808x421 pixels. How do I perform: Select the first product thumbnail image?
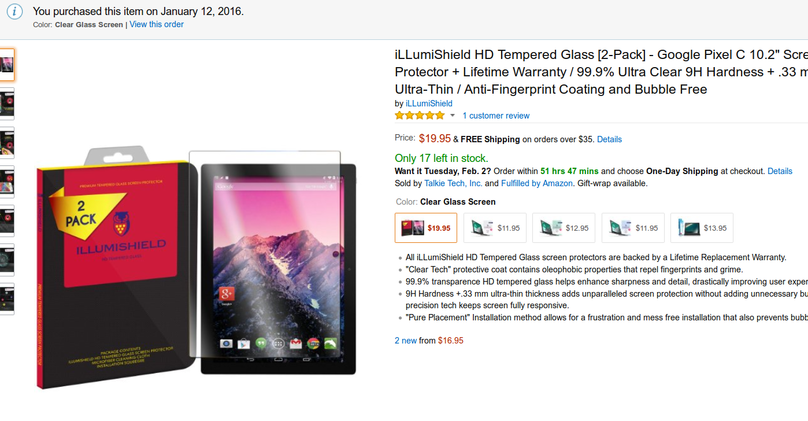[x=7, y=65]
